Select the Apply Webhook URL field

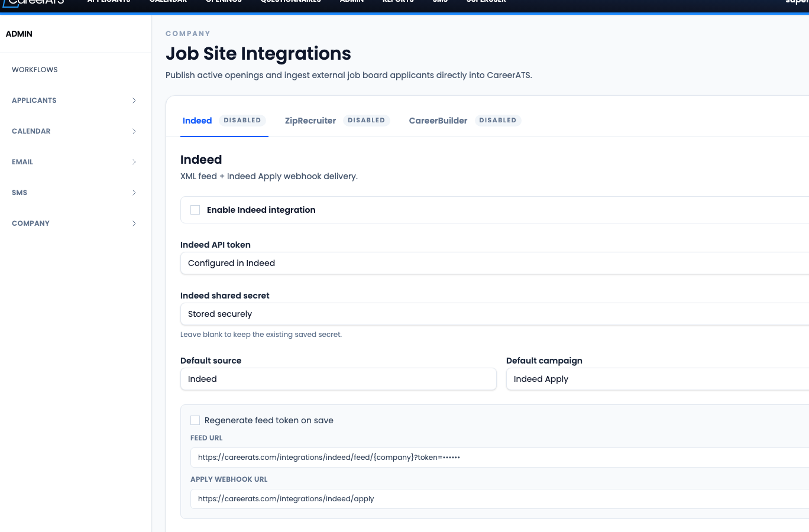[x=500, y=499]
